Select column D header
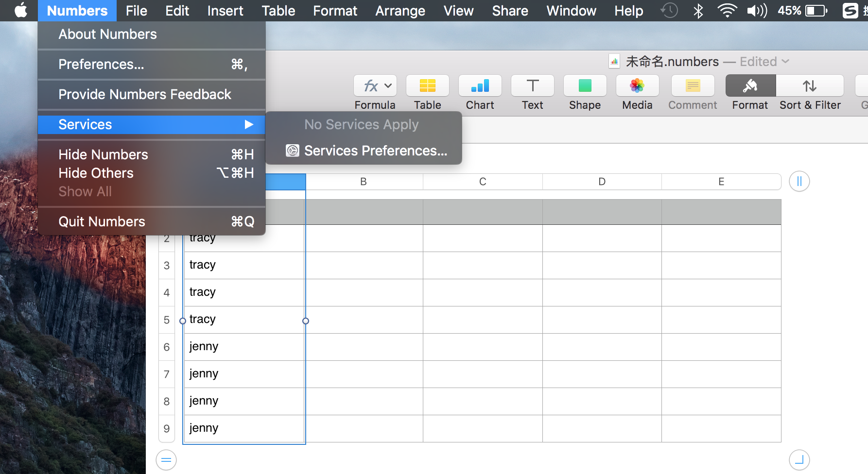 click(x=602, y=182)
